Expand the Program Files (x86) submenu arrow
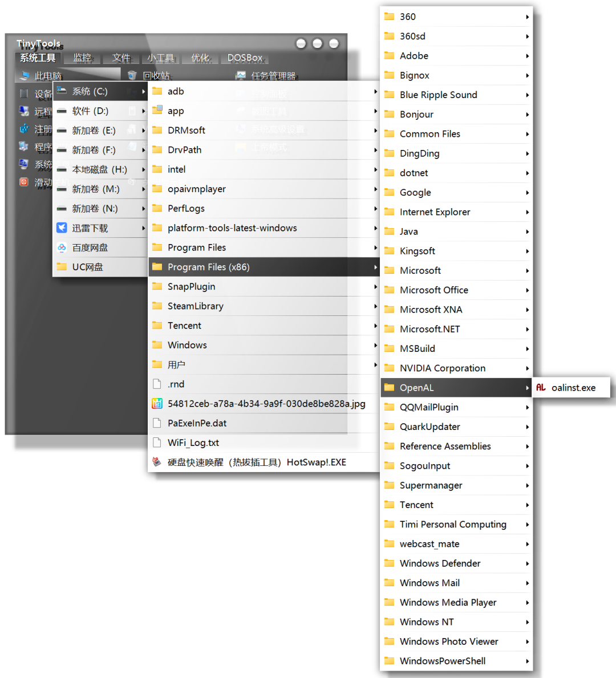The image size is (616, 678). point(375,267)
